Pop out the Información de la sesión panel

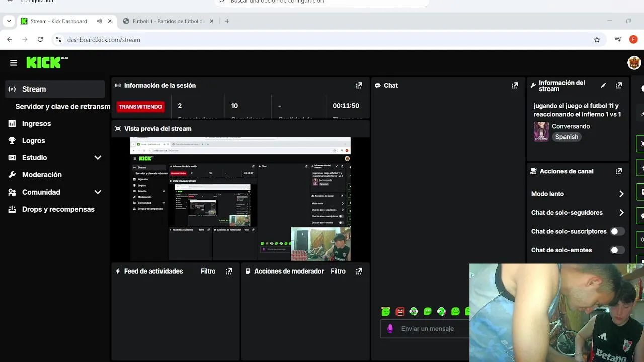pyautogui.click(x=359, y=86)
